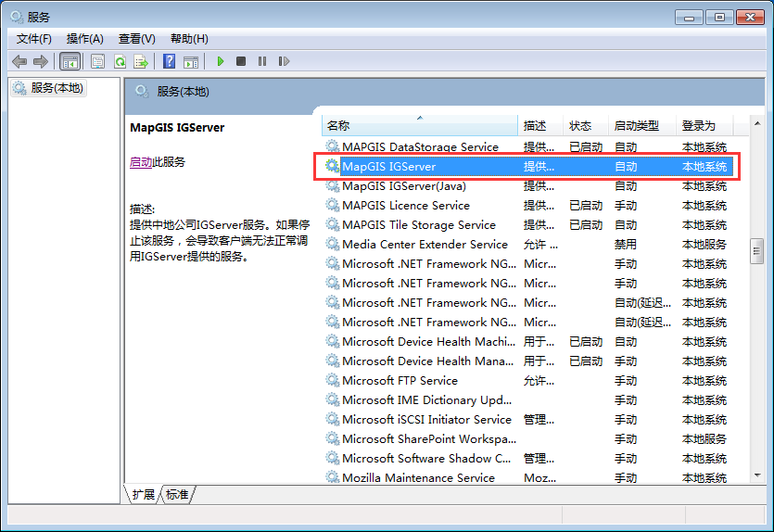This screenshot has height=532, width=774.
Task: Select Microsoft Device Health Machi... service
Action: click(x=527, y=341)
